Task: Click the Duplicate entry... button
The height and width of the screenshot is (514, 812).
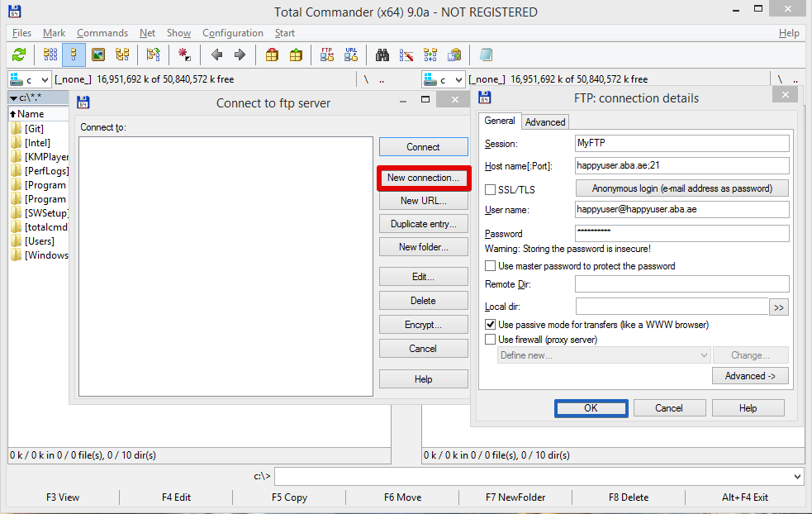Action: click(x=423, y=224)
